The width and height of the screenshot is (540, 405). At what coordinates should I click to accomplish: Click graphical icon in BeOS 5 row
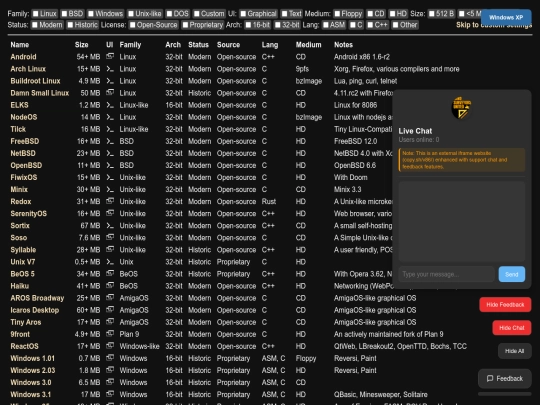pos(110,273)
